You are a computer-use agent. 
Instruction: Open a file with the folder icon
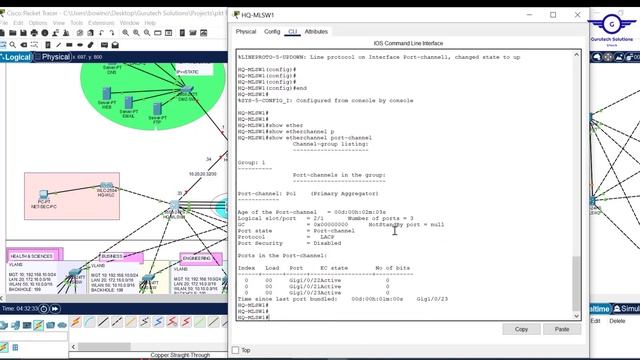(13, 33)
